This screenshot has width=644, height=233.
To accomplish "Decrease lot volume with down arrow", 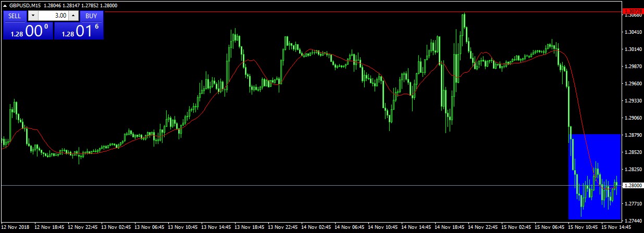I will pos(33,16).
